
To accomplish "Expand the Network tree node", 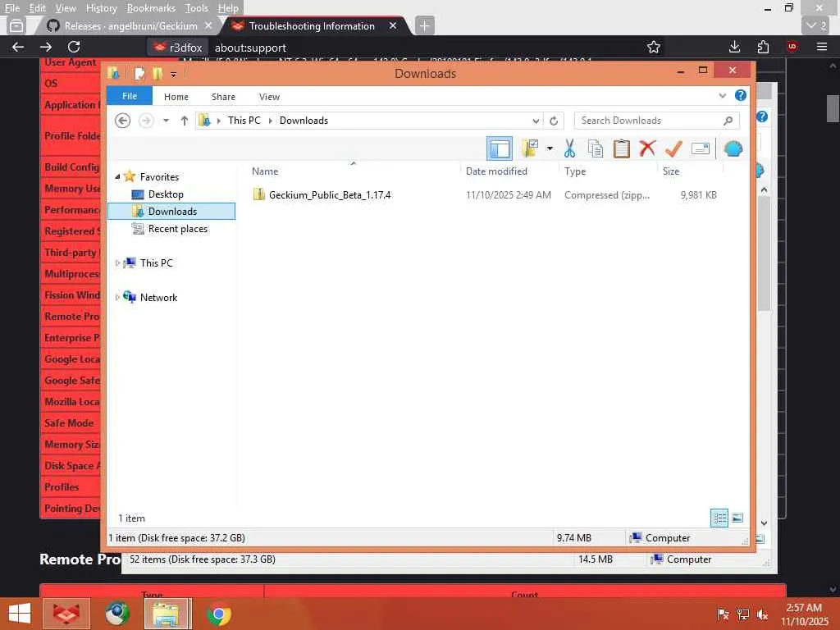I will coord(117,297).
